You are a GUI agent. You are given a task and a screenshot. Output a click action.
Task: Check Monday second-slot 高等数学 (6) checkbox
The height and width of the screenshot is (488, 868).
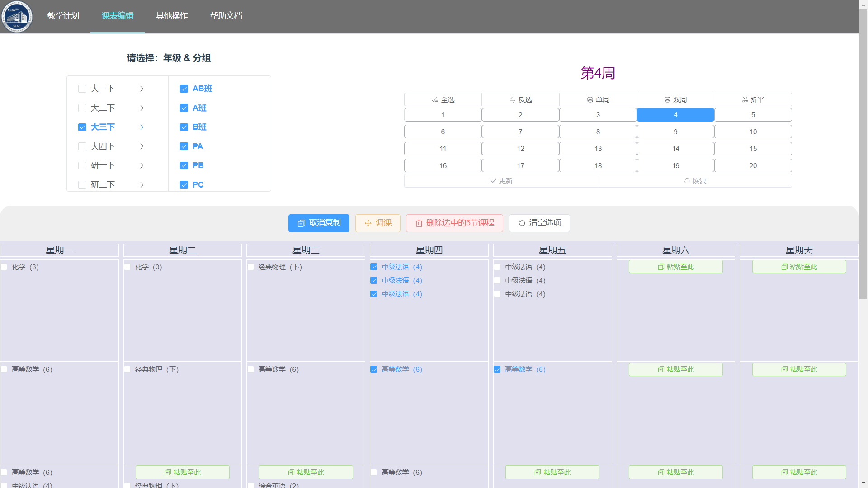4,370
